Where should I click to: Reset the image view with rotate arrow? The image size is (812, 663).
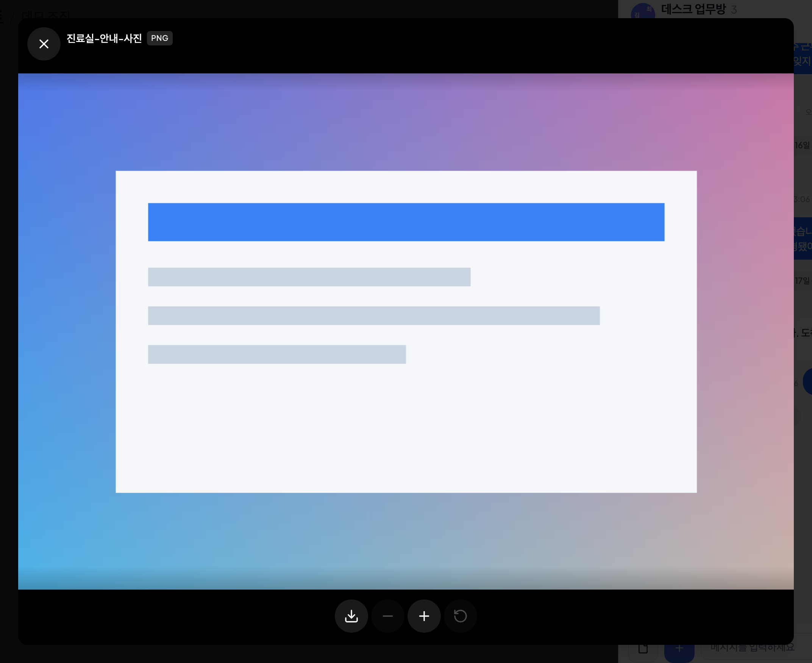pos(460,616)
